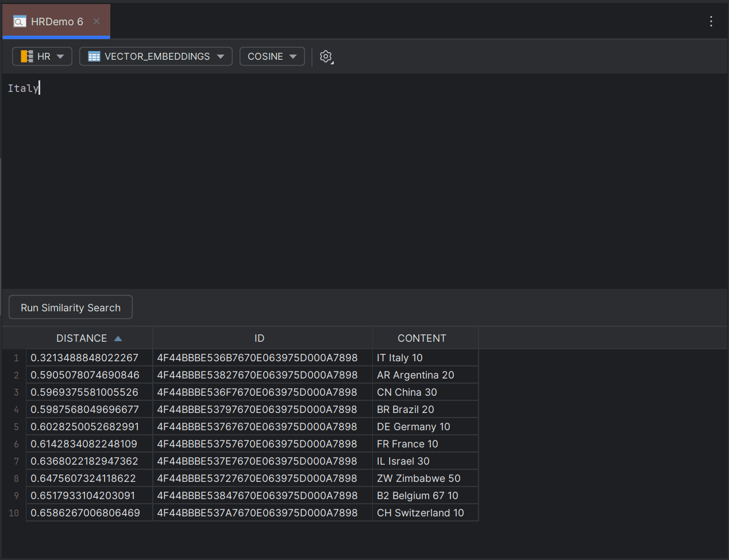Select distance cell 0.6368022182947362
This screenshot has width=729, height=560.
90,461
